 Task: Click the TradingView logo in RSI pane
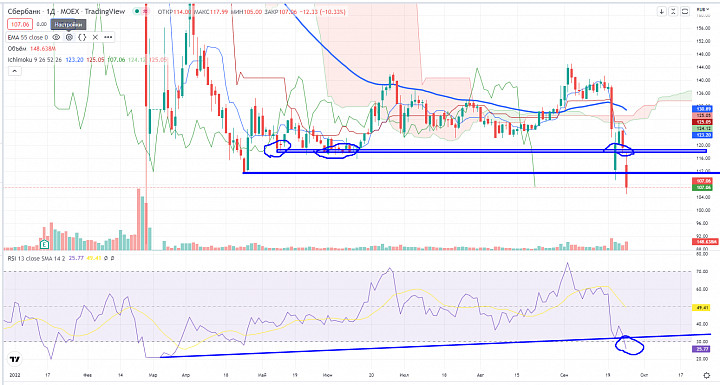[x=15, y=359]
